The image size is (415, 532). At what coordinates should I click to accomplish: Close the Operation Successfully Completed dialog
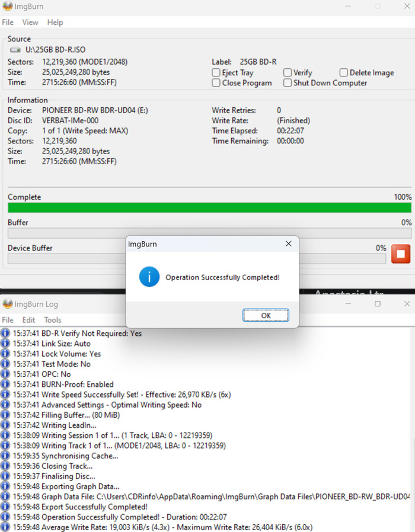pyautogui.click(x=288, y=243)
